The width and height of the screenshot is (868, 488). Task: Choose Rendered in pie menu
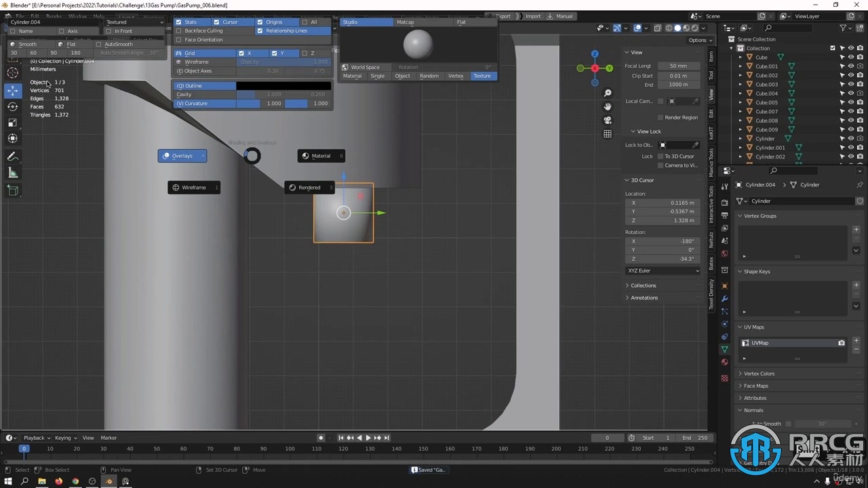tap(310, 188)
